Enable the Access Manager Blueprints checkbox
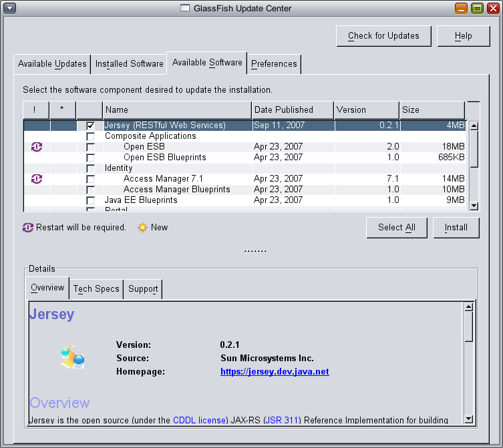Screen dimensions: 503x448 coord(90,190)
